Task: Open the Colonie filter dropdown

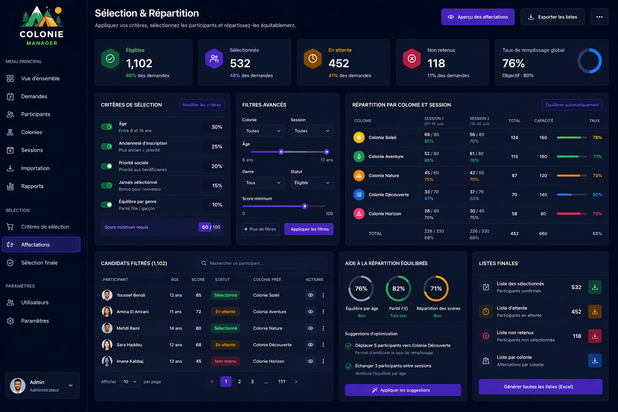Action: click(263, 131)
